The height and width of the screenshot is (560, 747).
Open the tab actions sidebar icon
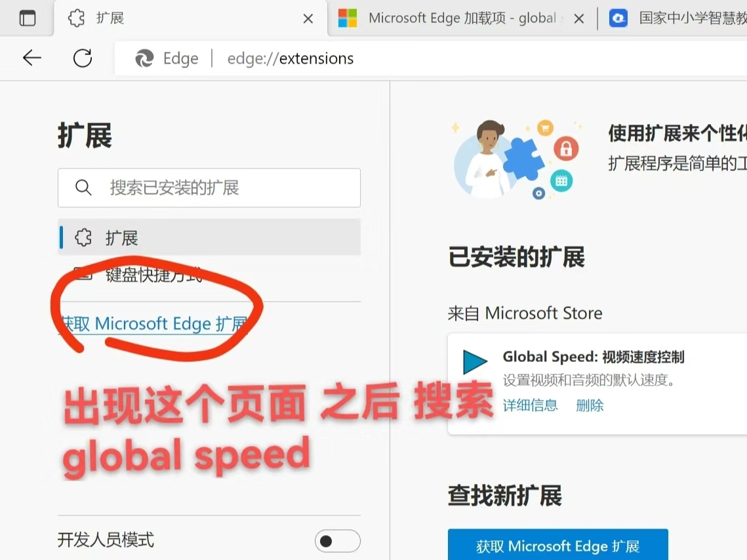(27, 18)
